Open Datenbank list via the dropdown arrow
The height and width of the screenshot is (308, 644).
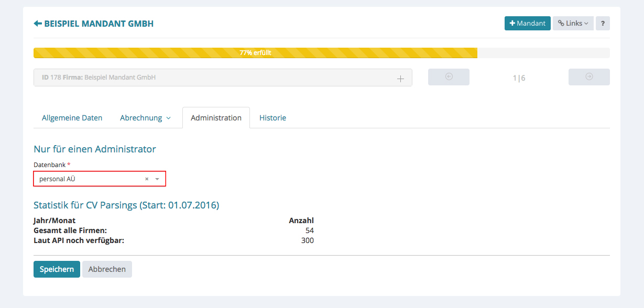click(x=157, y=179)
